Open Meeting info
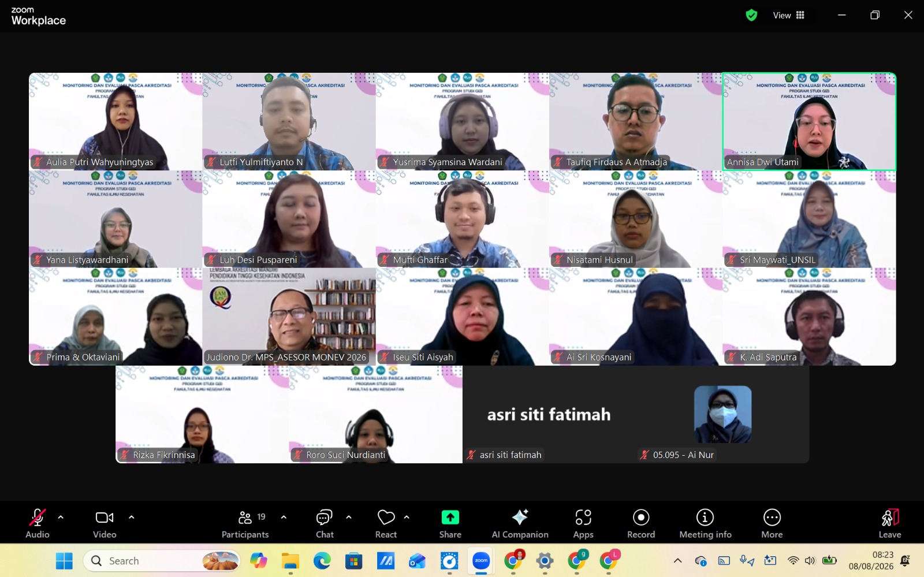 pyautogui.click(x=705, y=524)
